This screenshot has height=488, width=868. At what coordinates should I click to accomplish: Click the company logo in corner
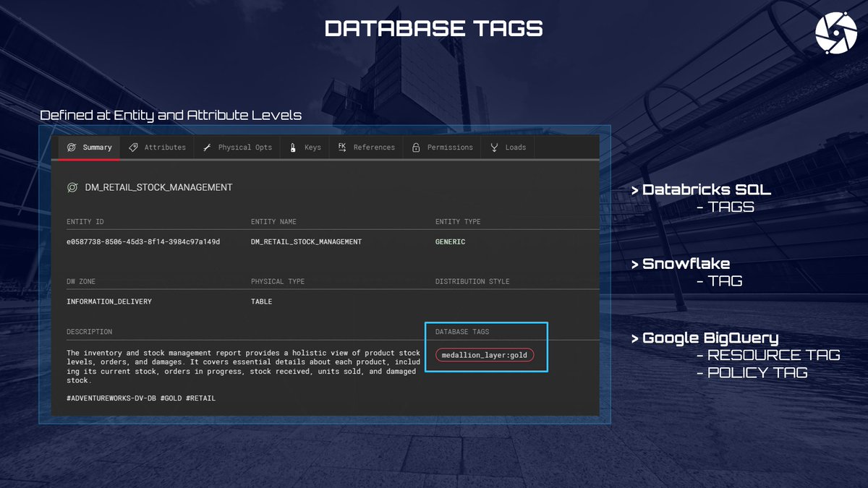(835, 33)
